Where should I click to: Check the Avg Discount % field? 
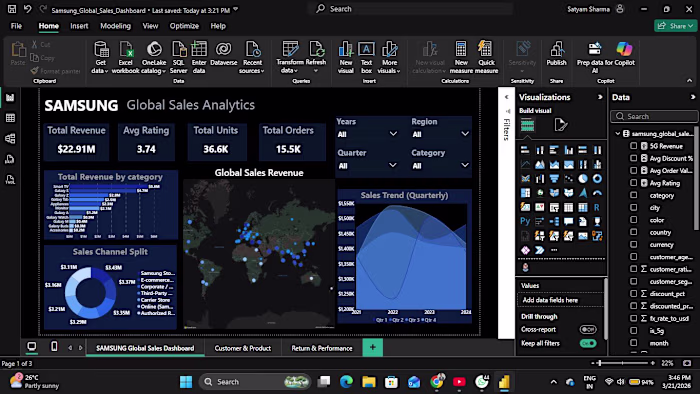coord(633,158)
